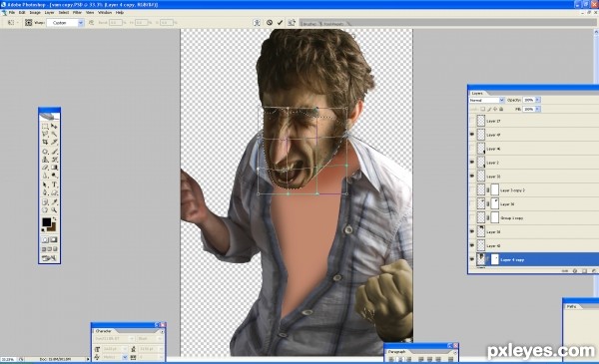Open the font style dropdown in the Character panel
This screenshot has width=599, height=364.
[161, 338]
